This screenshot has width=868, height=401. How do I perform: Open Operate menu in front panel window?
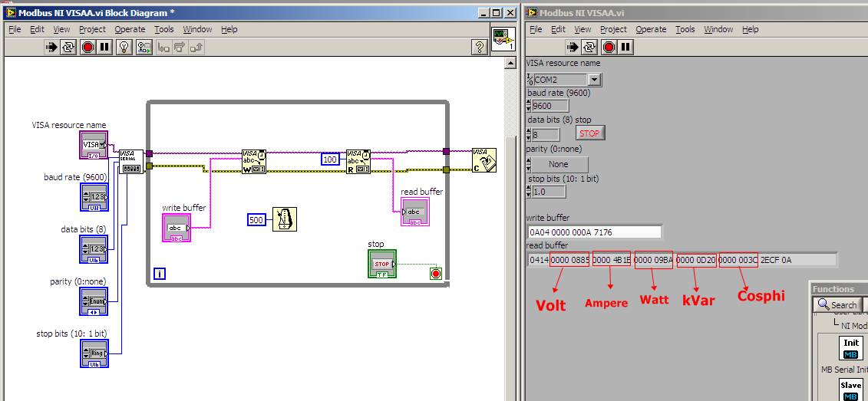pos(651,29)
